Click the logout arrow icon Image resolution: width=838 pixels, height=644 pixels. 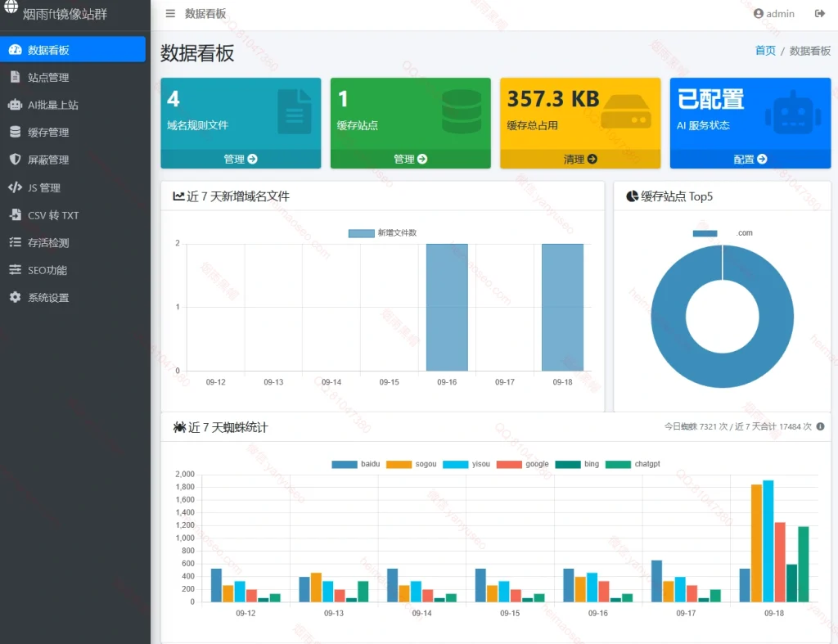tap(819, 14)
